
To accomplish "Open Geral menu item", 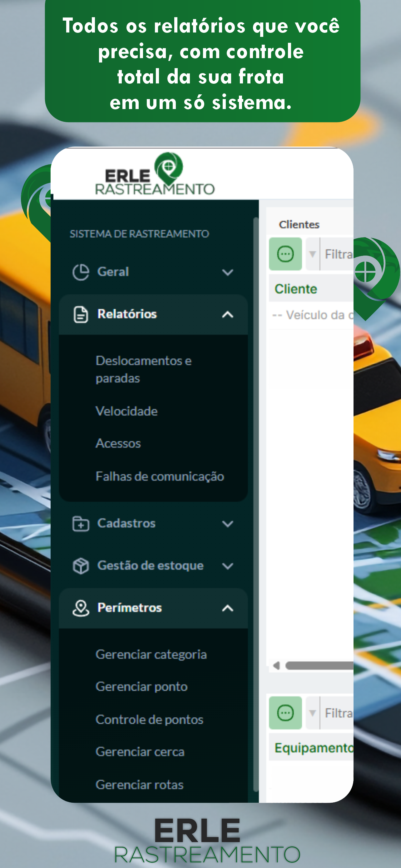I will click(153, 272).
